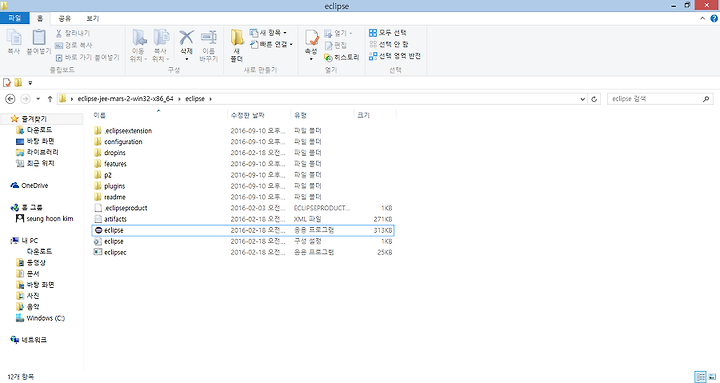Image resolution: width=720 pixels, height=383 pixels.
Task: Click the quick access new folder icon
Action: 18,83
